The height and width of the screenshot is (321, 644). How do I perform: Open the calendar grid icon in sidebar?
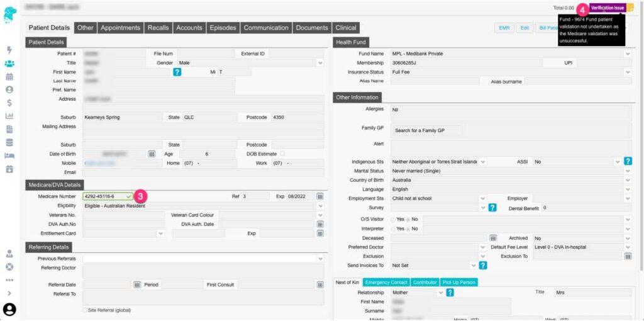click(x=9, y=76)
